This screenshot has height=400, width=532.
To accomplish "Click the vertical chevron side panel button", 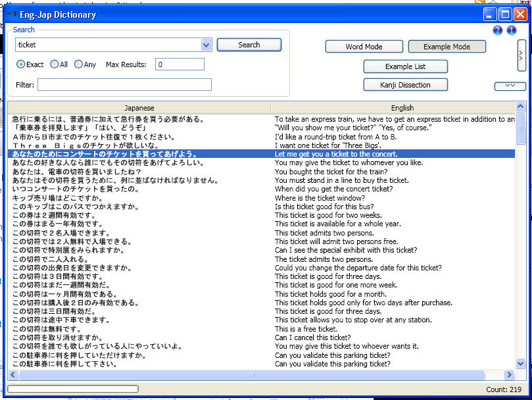I will [521, 55].
